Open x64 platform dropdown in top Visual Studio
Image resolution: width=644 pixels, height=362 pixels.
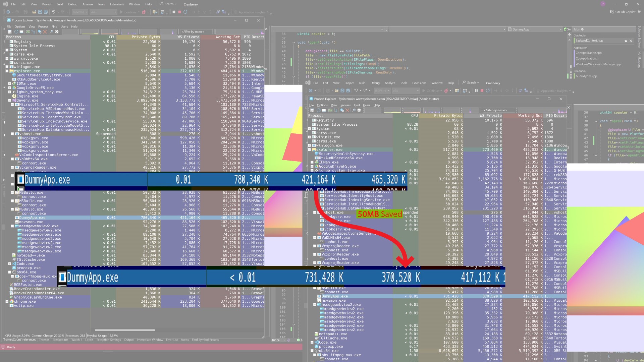[x=103, y=12]
